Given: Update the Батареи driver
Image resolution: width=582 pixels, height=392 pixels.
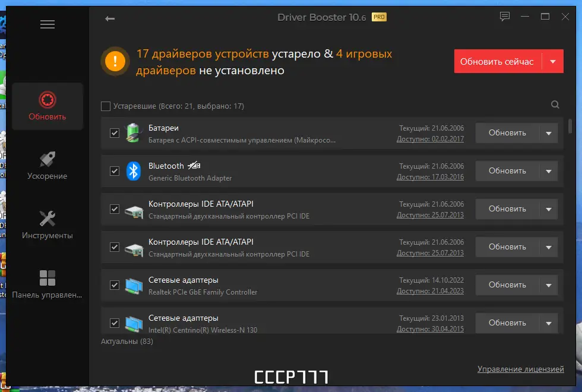Looking at the screenshot, I should (507, 133).
